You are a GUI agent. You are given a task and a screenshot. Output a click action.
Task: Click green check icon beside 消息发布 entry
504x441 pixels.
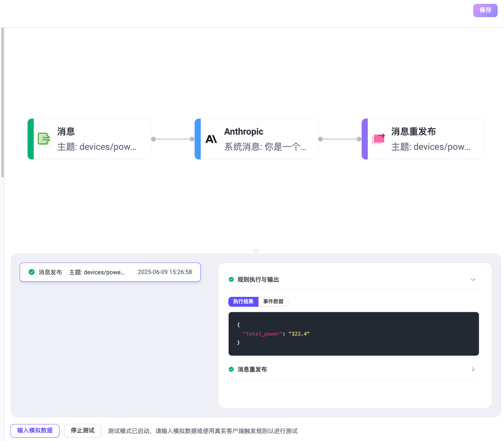coord(32,272)
